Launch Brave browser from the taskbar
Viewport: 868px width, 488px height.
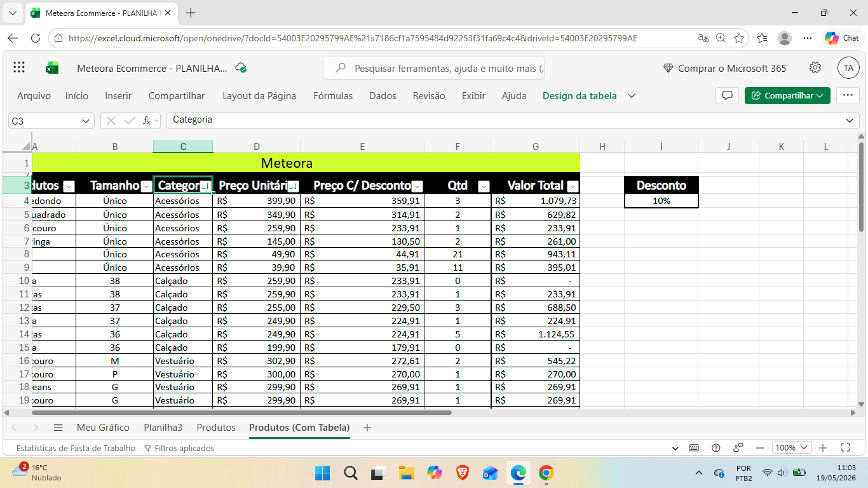[462, 473]
